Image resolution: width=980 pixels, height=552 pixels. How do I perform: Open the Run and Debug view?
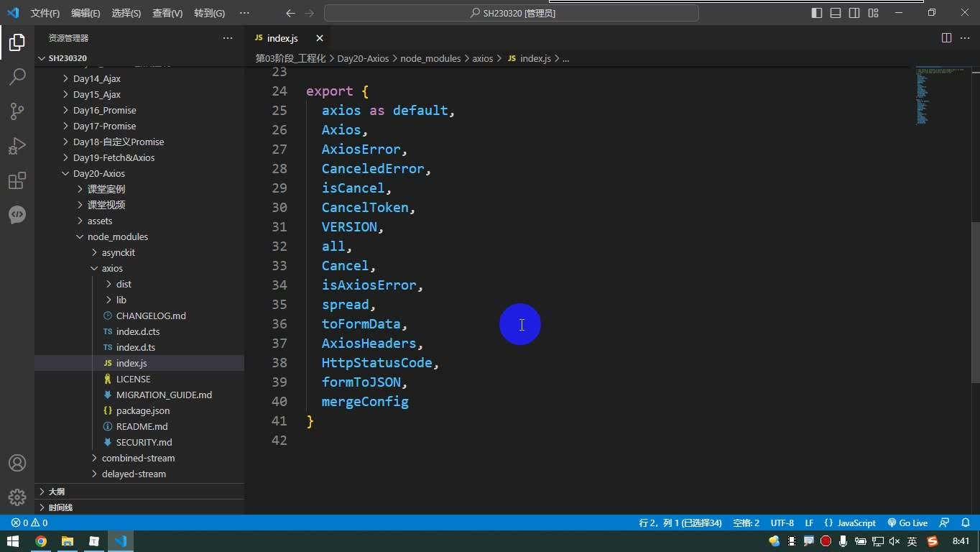coord(17,146)
